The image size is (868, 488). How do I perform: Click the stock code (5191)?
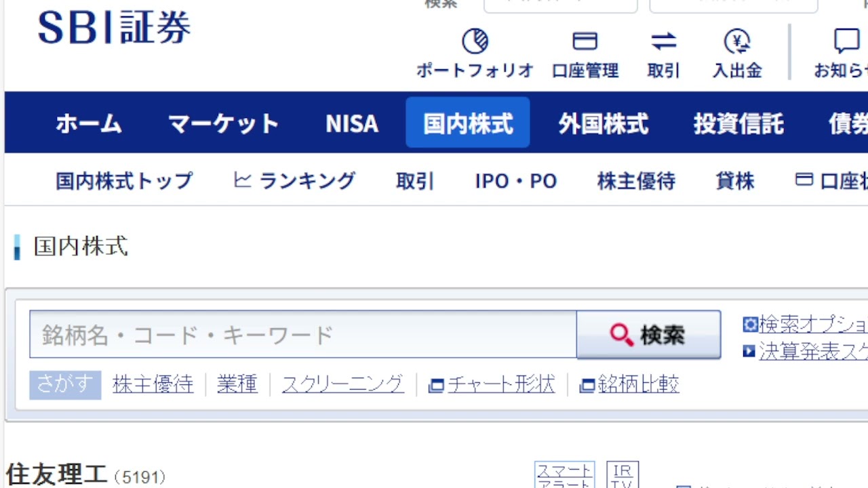[x=140, y=477]
